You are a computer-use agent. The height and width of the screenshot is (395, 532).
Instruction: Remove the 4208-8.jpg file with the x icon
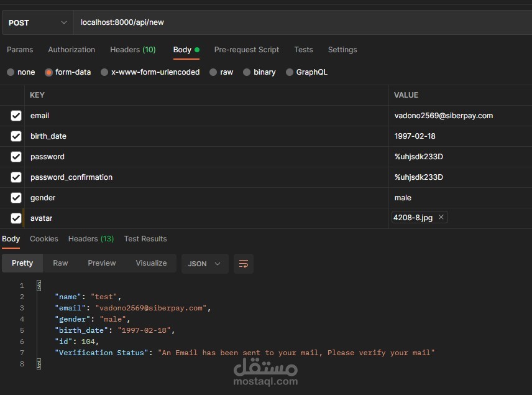coord(441,217)
